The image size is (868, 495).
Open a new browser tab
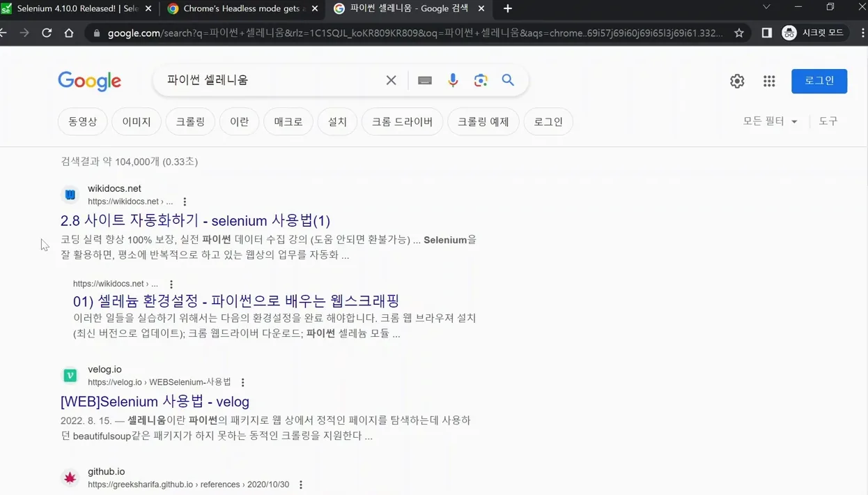point(508,8)
